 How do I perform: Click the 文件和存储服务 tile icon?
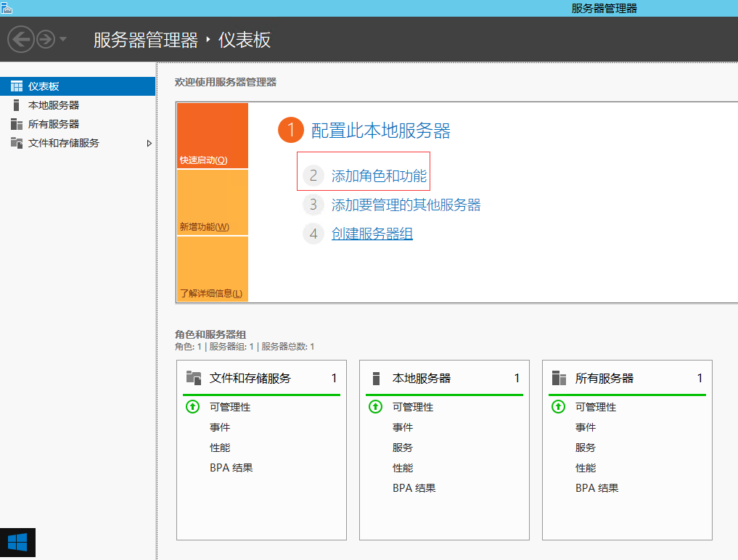pyautogui.click(x=193, y=378)
